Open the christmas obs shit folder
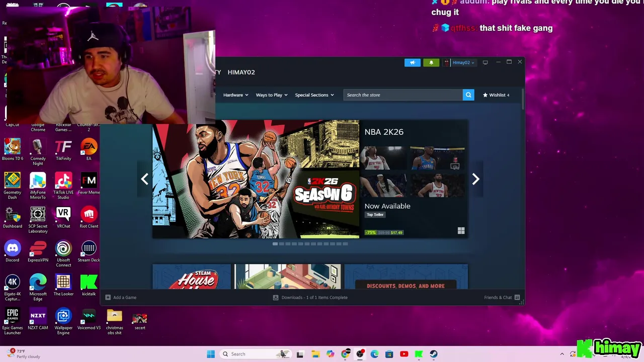 [x=114, y=322]
